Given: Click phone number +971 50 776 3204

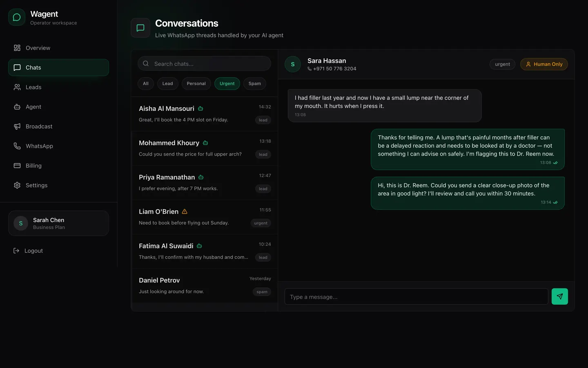Looking at the screenshot, I should point(334,69).
